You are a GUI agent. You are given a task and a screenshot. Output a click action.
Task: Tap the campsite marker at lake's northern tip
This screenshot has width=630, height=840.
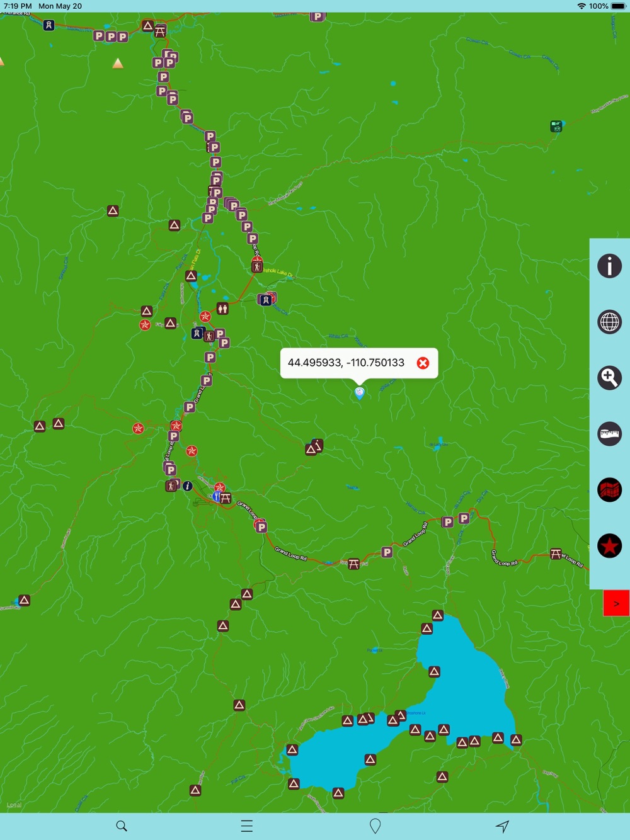[438, 615]
